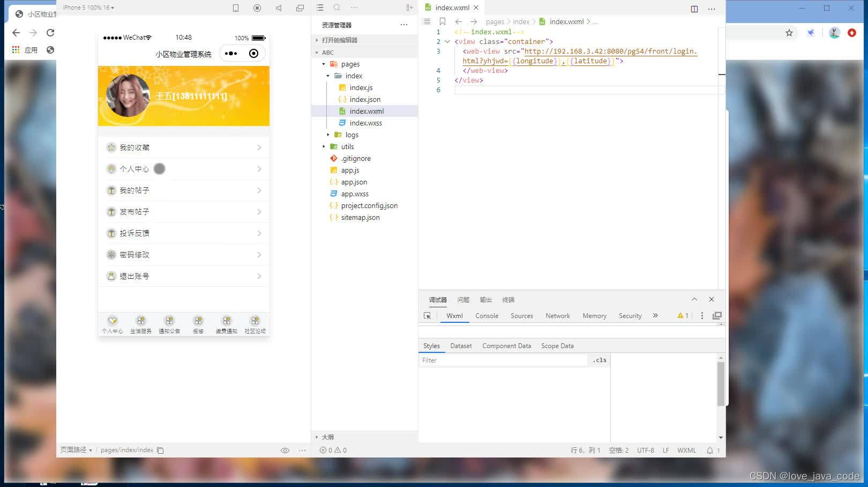Switch to 问题 panel tab
This screenshot has height=487, width=868.
463,300
